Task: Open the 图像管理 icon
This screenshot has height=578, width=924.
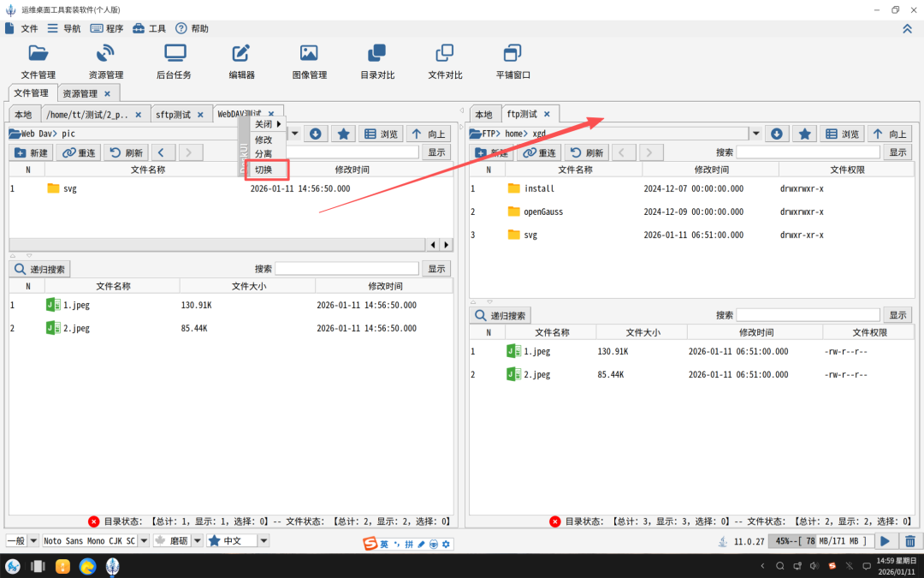Action: pyautogui.click(x=310, y=62)
